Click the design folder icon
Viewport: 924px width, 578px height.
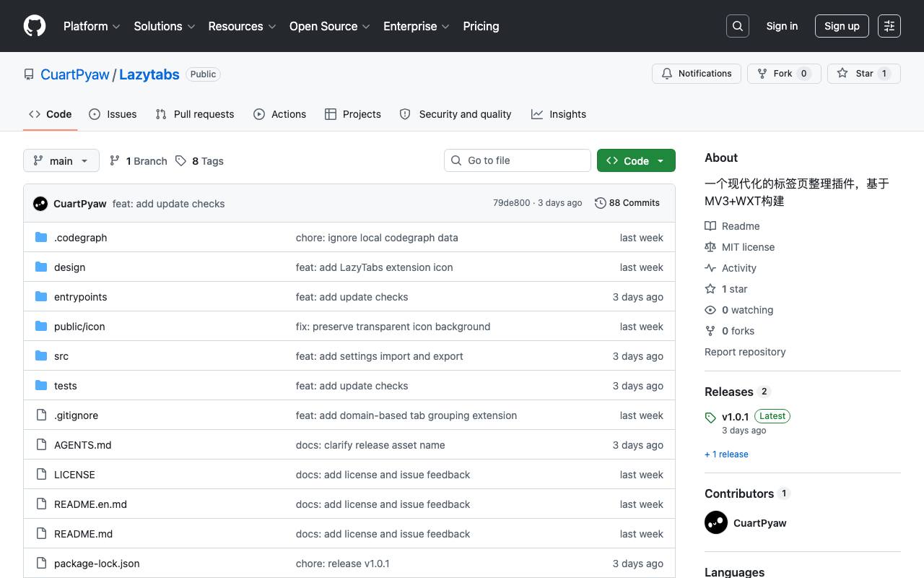coord(41,267)
